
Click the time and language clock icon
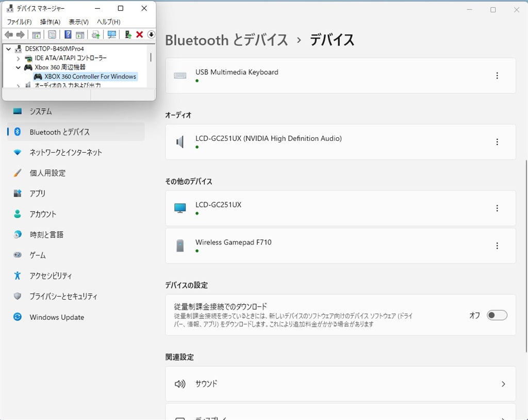18,234
